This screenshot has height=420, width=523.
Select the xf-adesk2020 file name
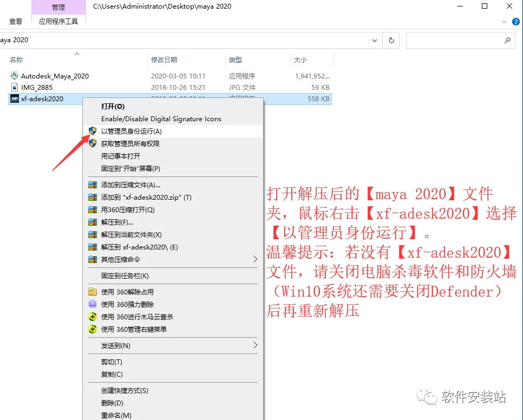(x=42, y=99)
